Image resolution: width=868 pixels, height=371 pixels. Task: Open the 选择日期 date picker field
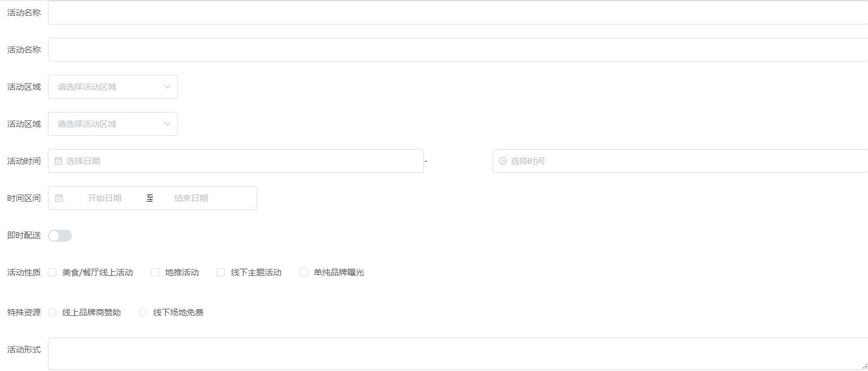[x=236, y=161]
